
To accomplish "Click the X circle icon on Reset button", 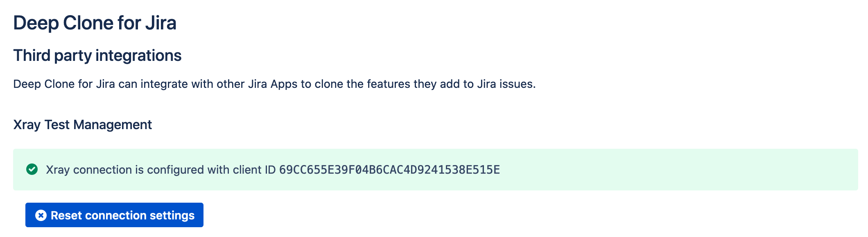I will coord(41,215).
